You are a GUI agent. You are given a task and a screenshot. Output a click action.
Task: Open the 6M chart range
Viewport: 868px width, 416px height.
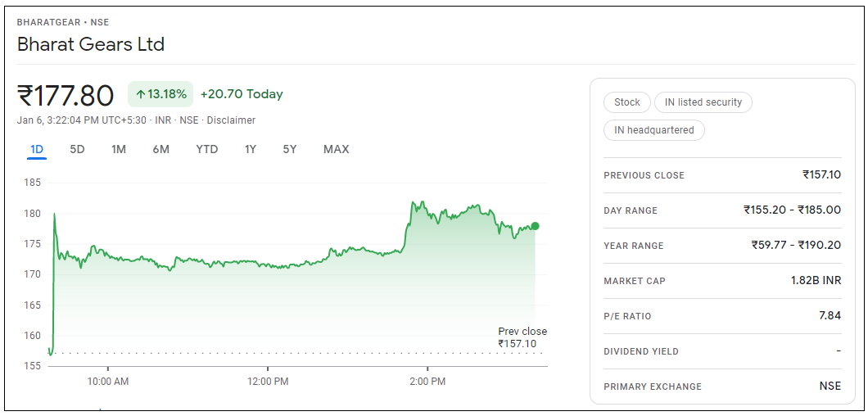[x=161, y=150]
